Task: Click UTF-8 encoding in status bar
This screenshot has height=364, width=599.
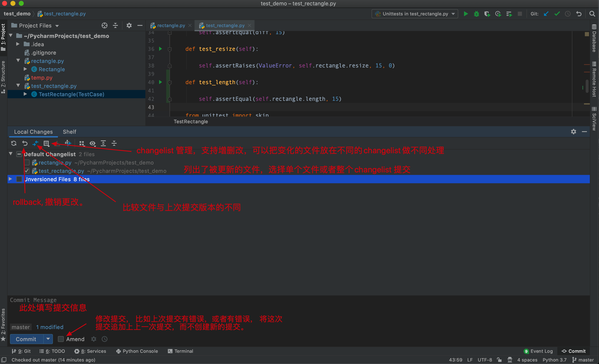Action: 485,360
